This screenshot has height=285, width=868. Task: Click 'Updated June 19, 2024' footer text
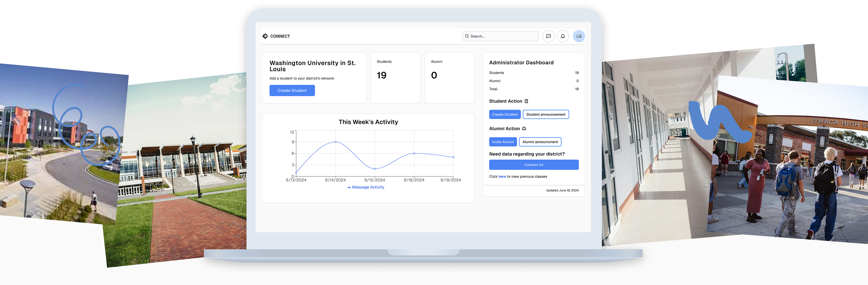562,190
